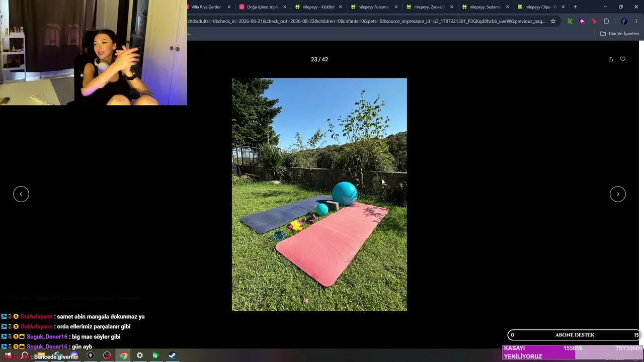Switch to the nilepeyy Clips tab
Image resolution: width=644 pixels, height=362 pixels.
point(540,7)
